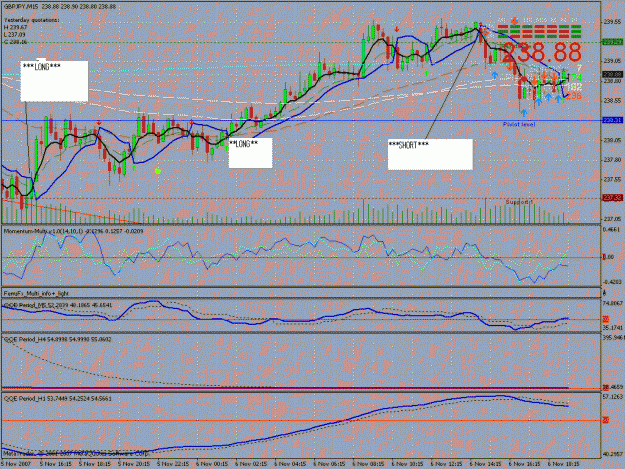
Task: Click the red/green multi-timeframe signal grid
Action: pos(539,31)
